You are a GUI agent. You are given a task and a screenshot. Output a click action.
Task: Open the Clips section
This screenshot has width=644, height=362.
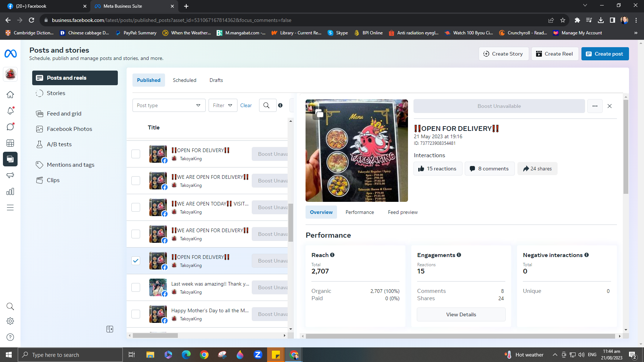75,180
